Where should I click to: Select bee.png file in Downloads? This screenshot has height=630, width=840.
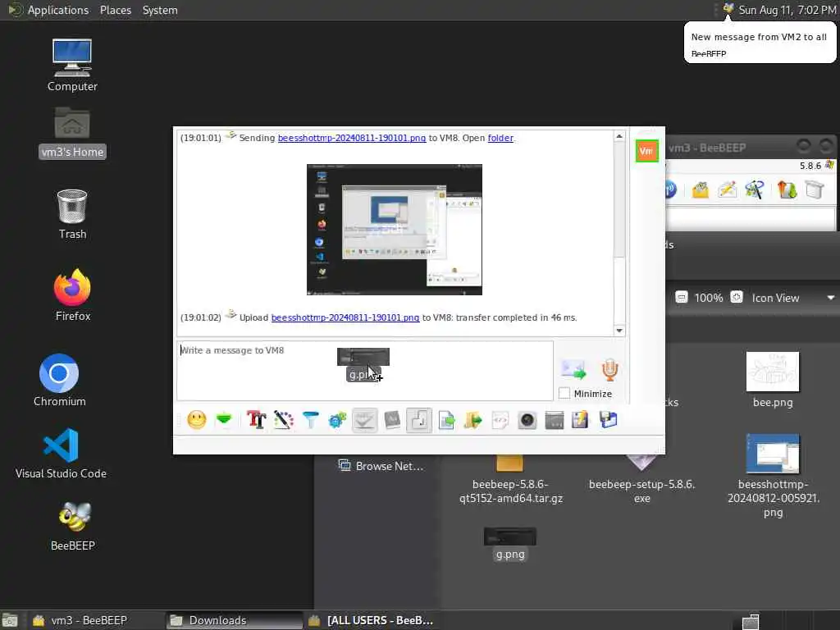(773, 380)
